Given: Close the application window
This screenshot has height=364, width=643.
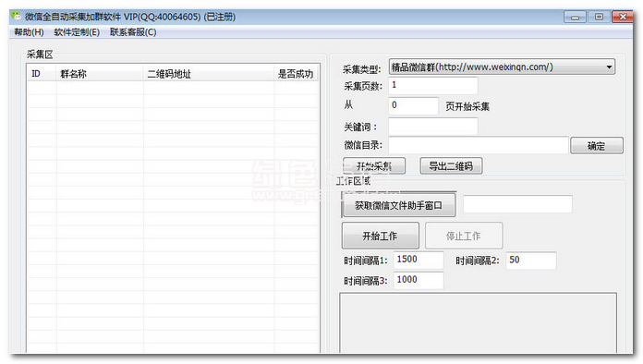Looking at the screenshot, I should pyautogui.click(x=623, y=17).
